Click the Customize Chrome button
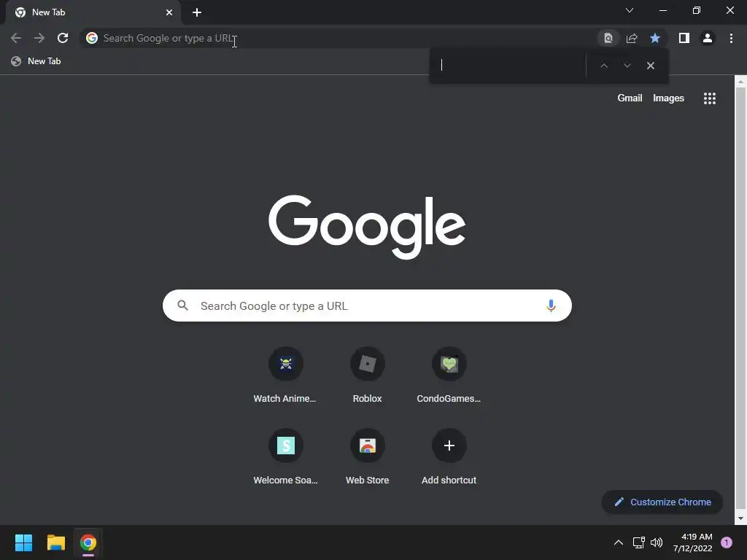 click(662, 502)
